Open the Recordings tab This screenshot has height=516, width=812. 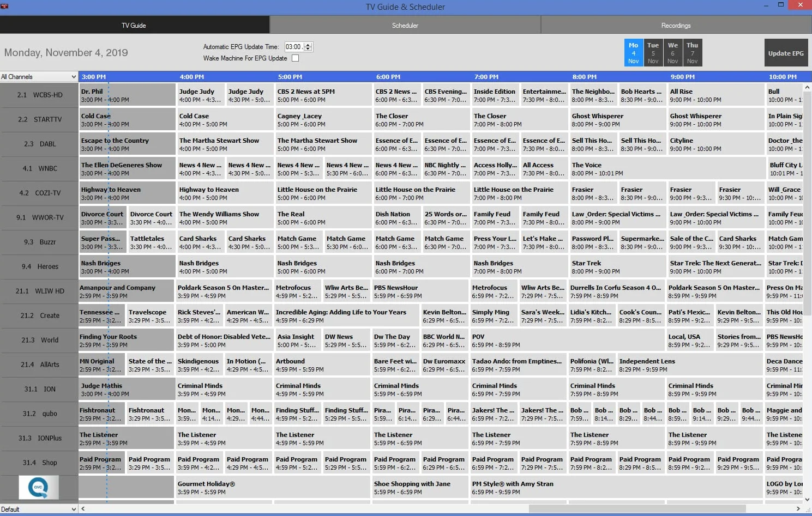click(x=676, y=25)
